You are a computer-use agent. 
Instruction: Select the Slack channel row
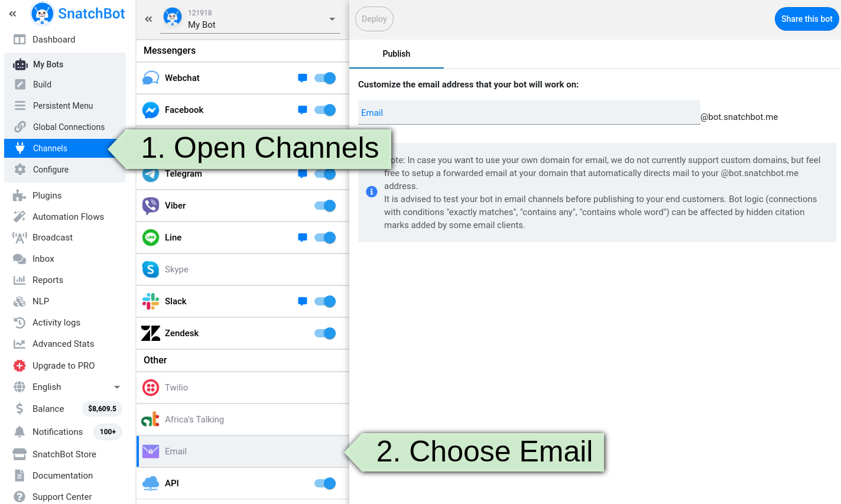(x=242, y=301)
